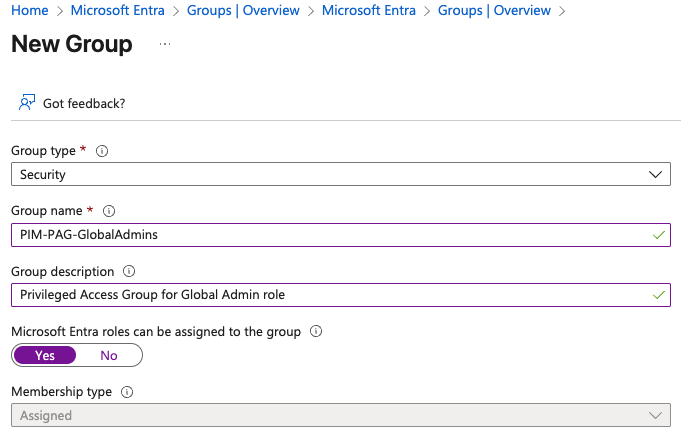Switch Entra roles assignment to No
This screenshot has width=681, height=440.
109,355
